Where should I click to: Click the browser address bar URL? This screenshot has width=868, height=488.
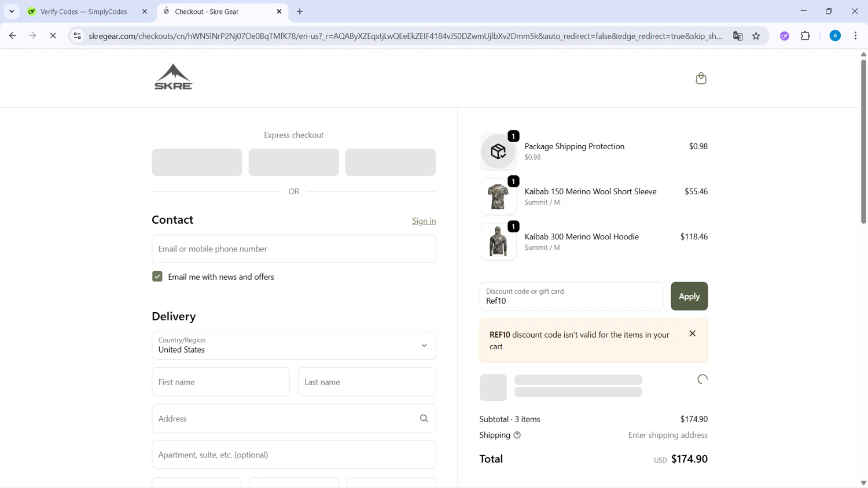(405, 36)
